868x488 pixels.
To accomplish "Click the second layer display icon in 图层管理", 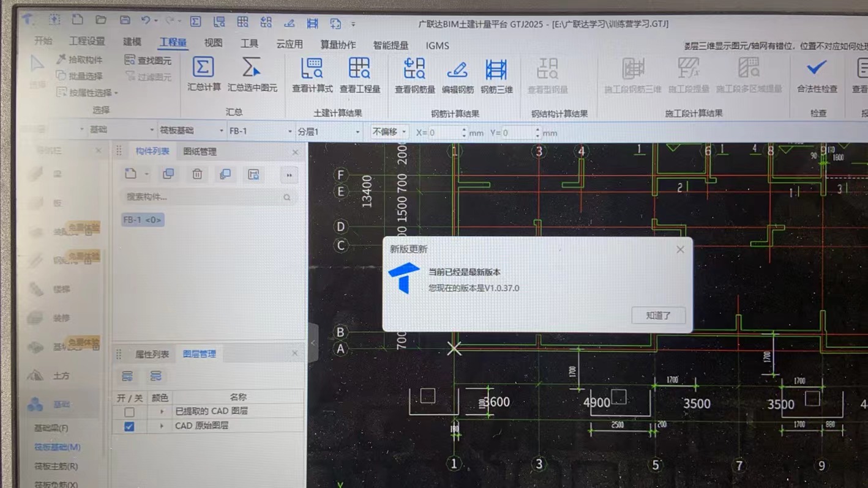I will click(x=155, y=375).
